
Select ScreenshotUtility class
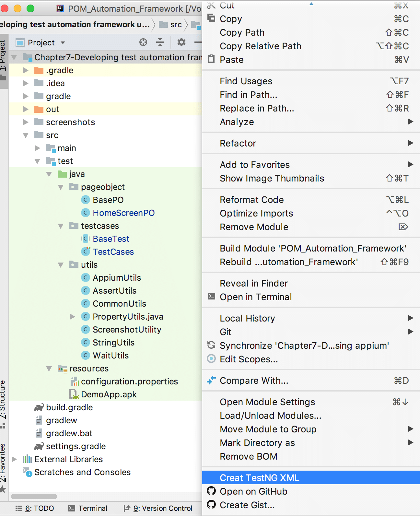[127, 330]
